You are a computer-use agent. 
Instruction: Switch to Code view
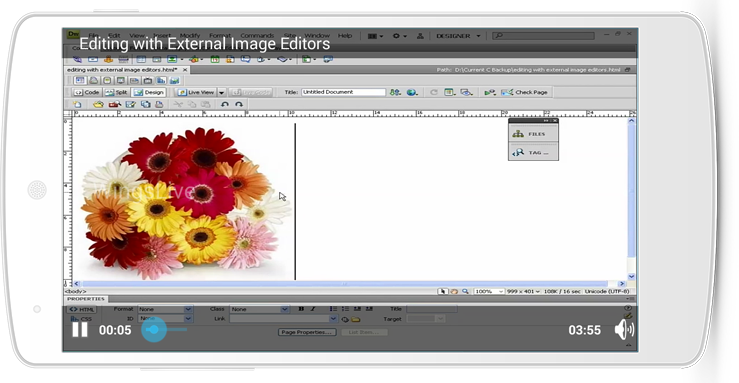[x=87, y=92]
